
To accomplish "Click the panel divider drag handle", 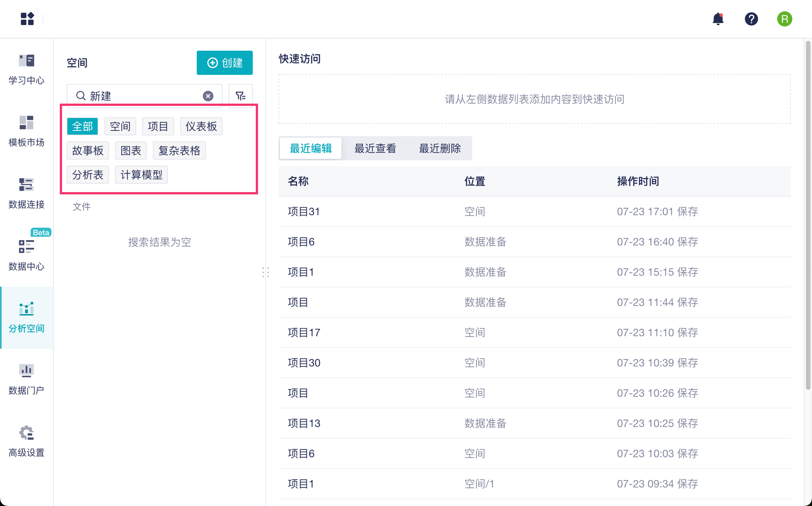I will tap(266, 272).
